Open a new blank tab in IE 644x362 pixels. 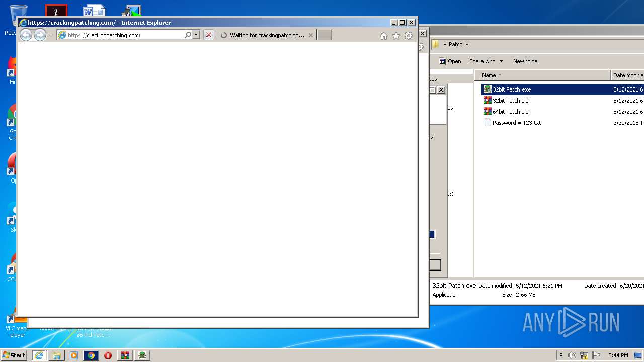pyautogui.click(x=324, y=35)
